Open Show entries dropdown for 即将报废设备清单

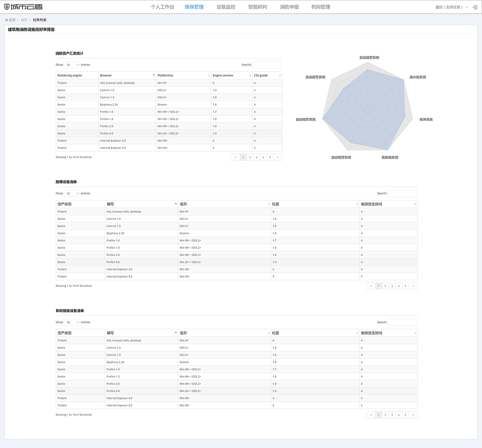click(x=72, y=323)
